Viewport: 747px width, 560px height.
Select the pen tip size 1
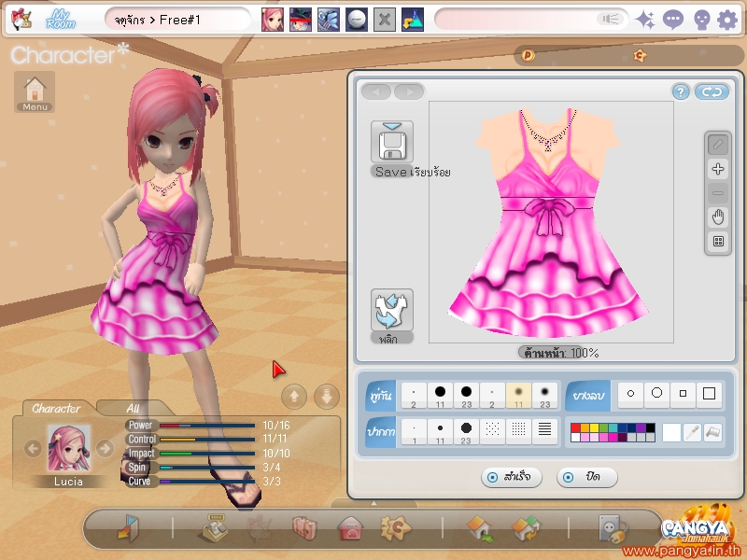(414, 432)
